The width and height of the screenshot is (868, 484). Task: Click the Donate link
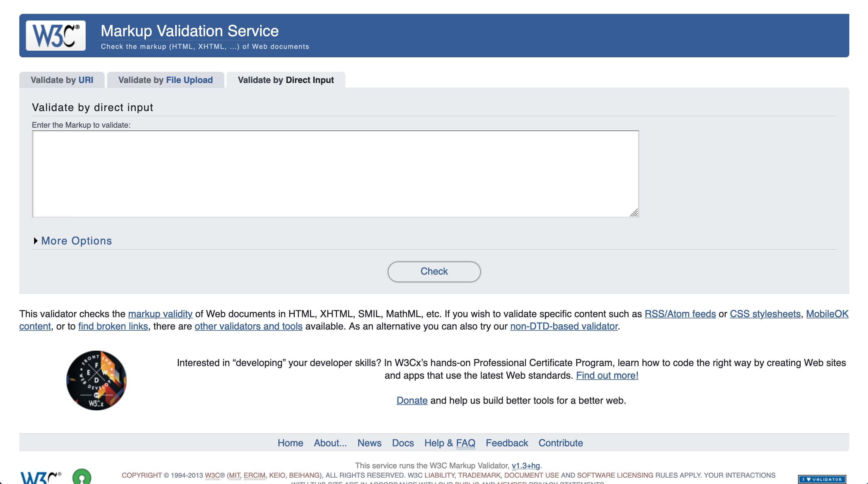click(x=412, y=400)
